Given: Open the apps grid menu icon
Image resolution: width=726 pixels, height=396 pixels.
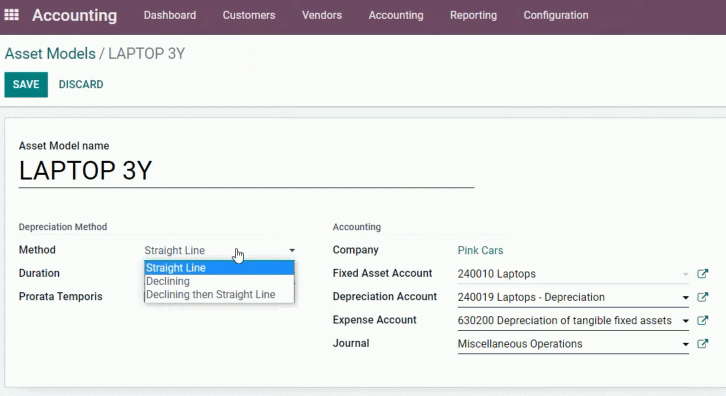Looking at the screenshot, I should (12, 15).
